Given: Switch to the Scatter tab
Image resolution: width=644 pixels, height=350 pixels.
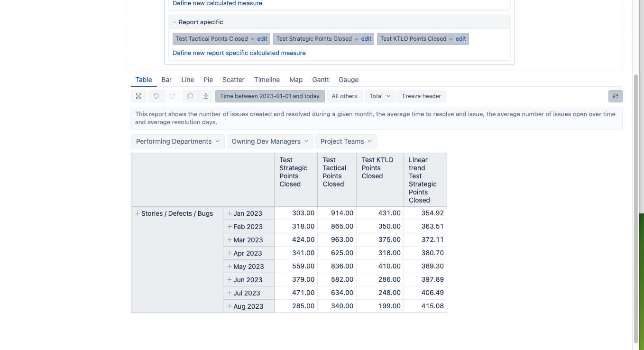Looking at the screenshot, I should click(233, 80).
